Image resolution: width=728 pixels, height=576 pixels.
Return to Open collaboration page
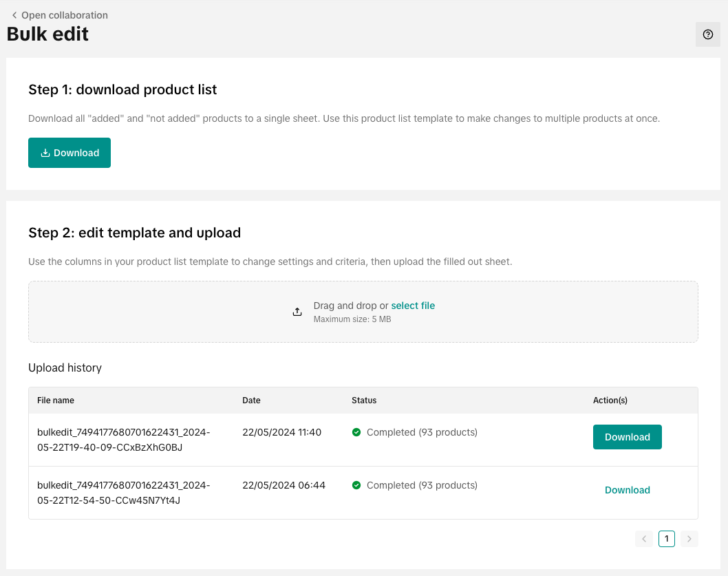tap(65, 15)
